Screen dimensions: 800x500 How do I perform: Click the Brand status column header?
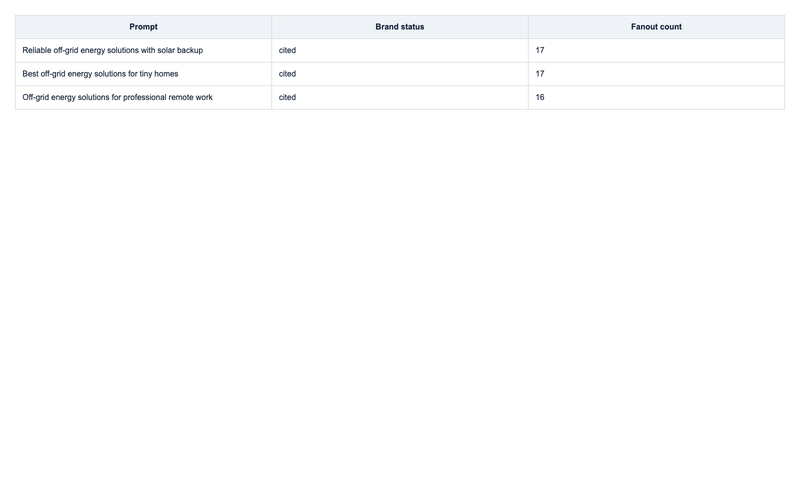pos(400,27)
